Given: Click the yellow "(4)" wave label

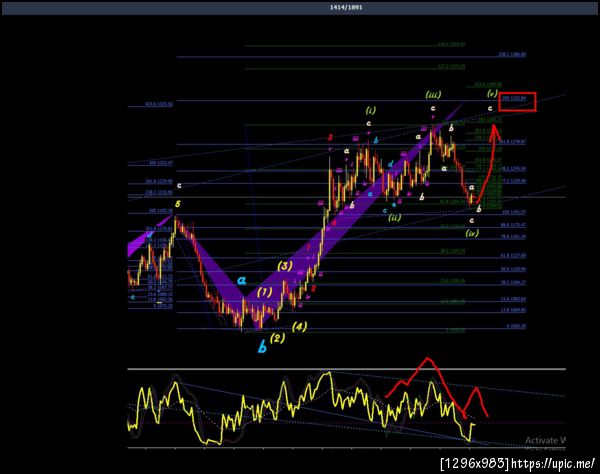Looking at the screenshot, I should 299,327.
